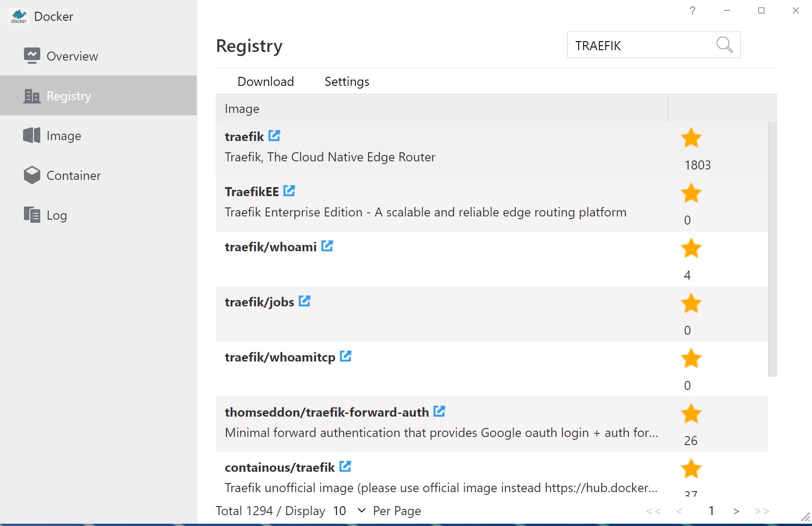Screen dimensions: 812x526
Task: Open external link for thomseddon/traefik-forward-auth
Action: (x=439, y=411)
